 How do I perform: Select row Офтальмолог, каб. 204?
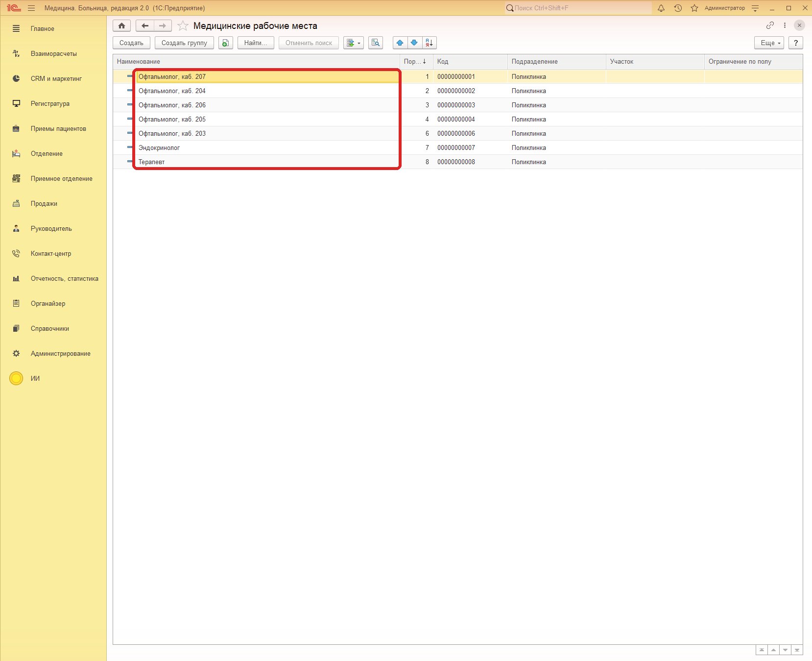coord(457,91)
